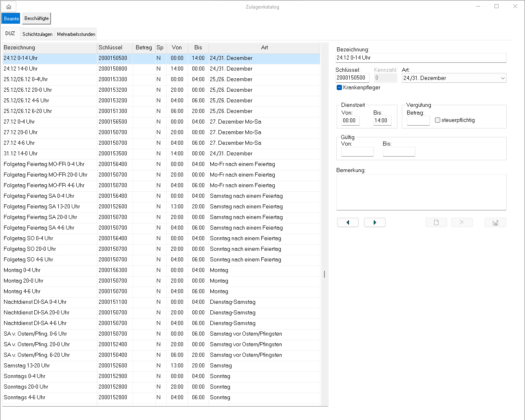Switch to the Schichtzulagen tab
Viewport: 525px width, 420px height.
tap(37, 34)
